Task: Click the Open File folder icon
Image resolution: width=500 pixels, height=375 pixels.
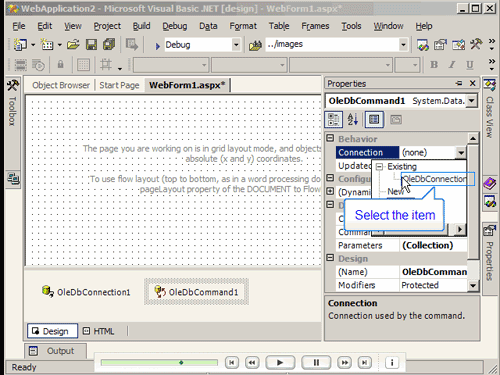Action: 73,44
